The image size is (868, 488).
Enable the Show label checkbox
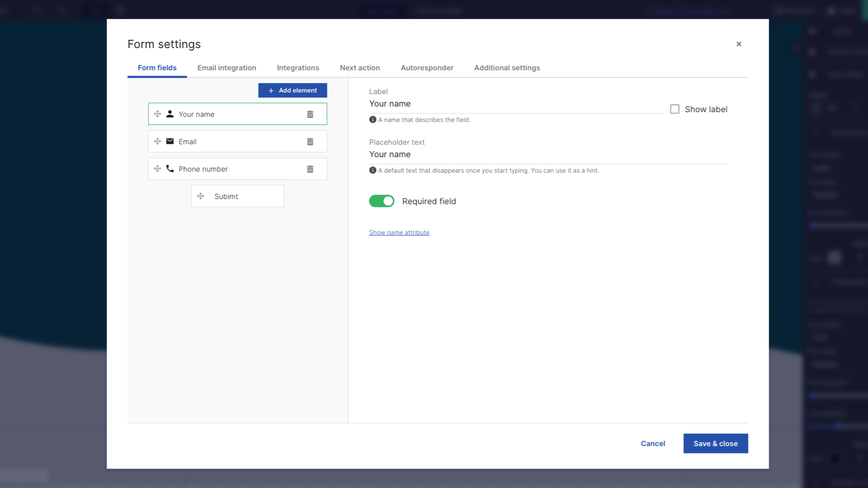pyautogui.click(x=675, y=109)
